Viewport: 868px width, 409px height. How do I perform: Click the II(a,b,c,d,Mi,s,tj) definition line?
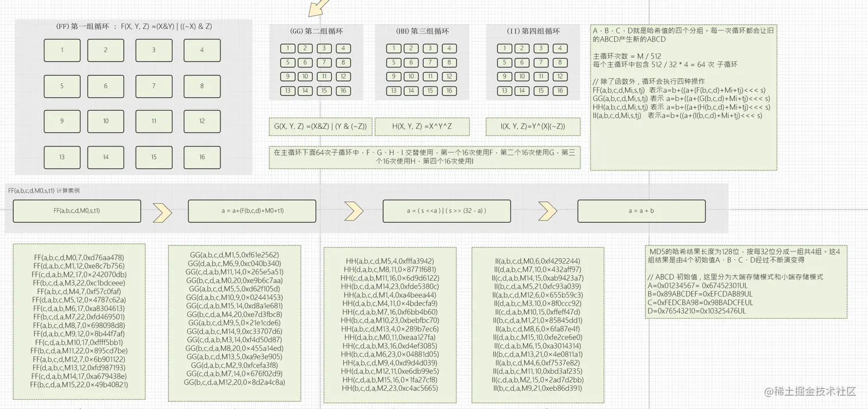pyautogui.click(x=677, y=115)
